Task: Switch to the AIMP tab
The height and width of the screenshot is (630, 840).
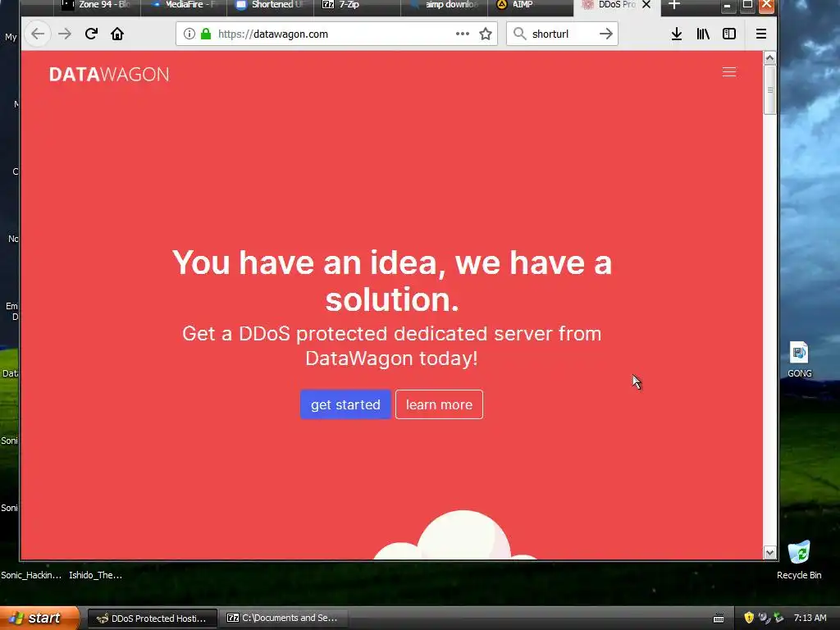Action: (531, 6)
